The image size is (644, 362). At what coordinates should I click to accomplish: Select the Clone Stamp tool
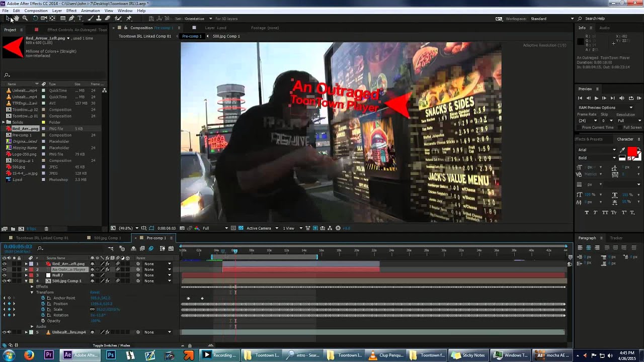click(99, 18)
